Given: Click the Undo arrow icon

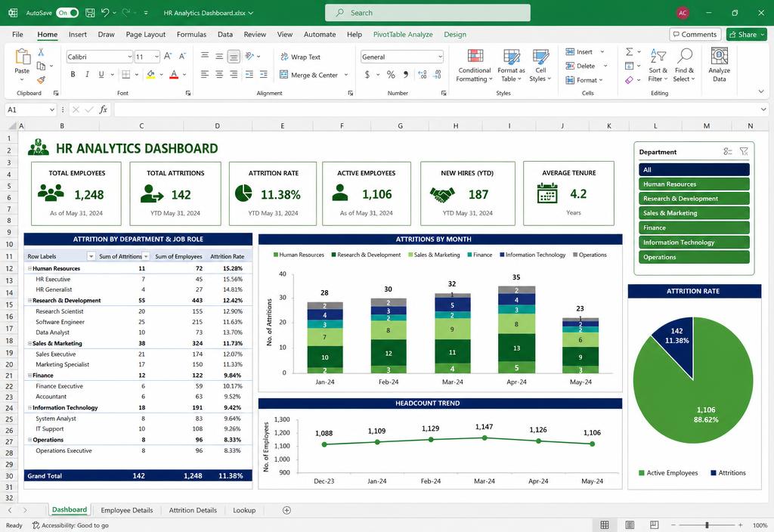Looking at the screenshot, I should tap(104, 13).
